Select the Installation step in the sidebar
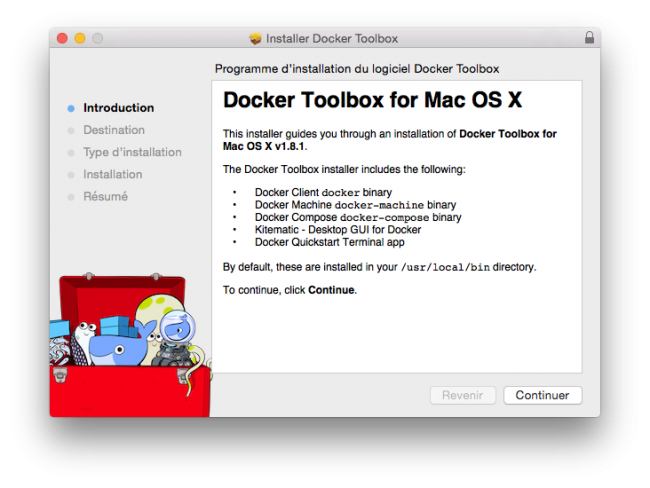Viewport: 650px width, 488px height. tap(112, 174)
